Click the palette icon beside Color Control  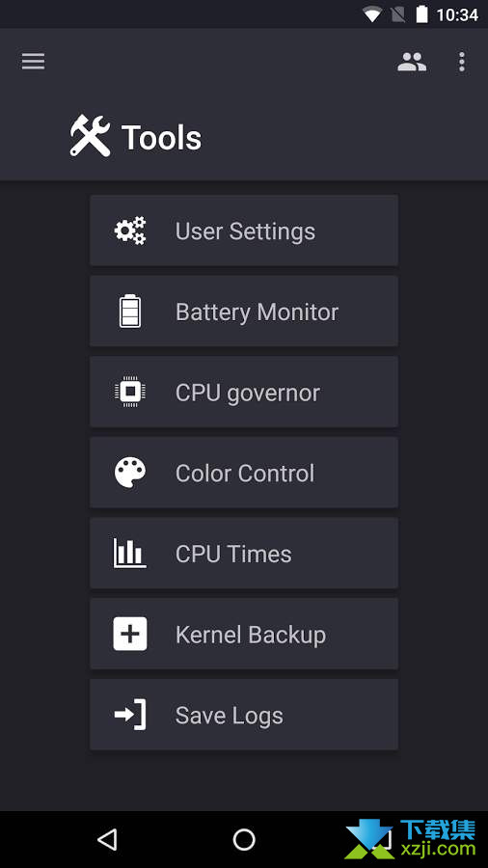tap(130, 473)
